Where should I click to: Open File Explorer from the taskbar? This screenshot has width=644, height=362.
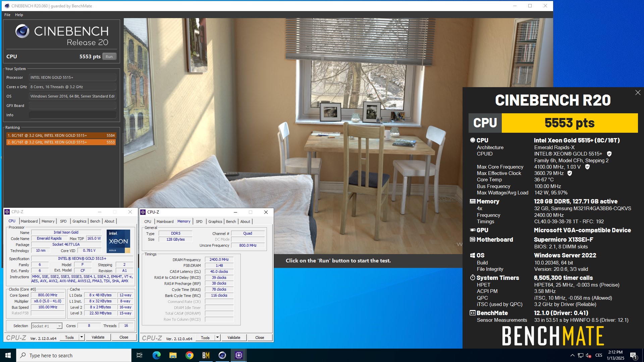pyautogui.click(x=173, y=355)
